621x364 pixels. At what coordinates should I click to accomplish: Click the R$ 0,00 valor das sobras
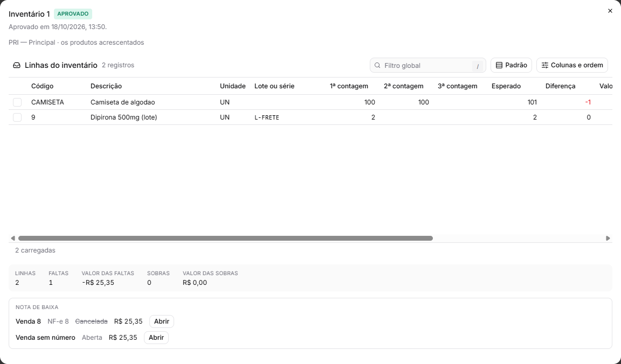pos(195,283)
